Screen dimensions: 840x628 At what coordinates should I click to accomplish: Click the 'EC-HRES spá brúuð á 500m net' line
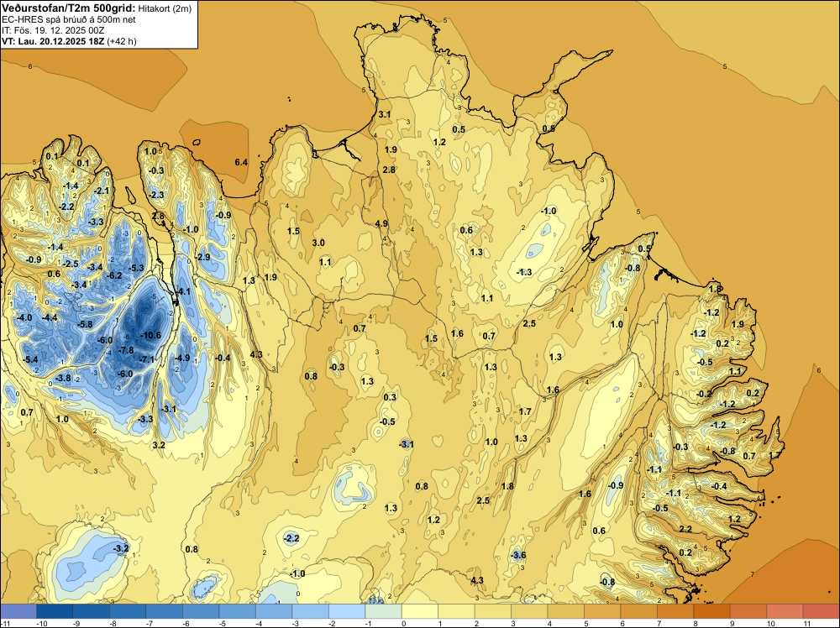(68, 19)
